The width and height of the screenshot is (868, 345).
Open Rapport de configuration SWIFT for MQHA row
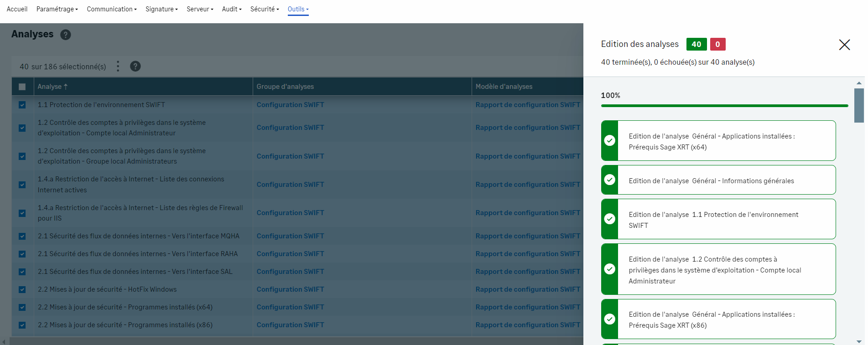coord(528,236)
